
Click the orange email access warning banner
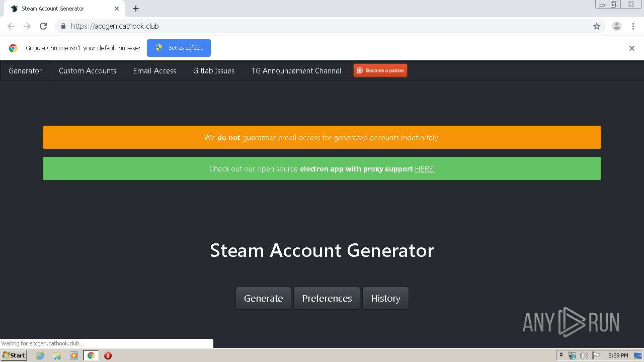pyautogui.click(x=322, y=137)
